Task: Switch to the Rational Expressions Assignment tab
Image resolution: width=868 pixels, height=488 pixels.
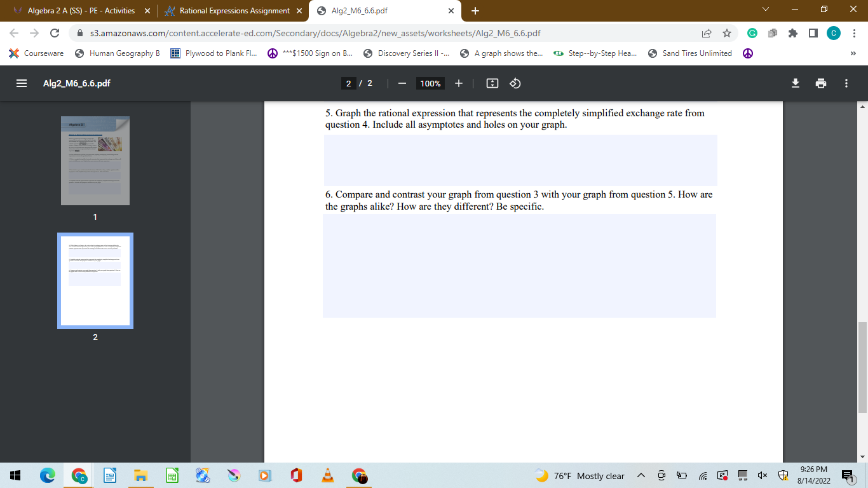Action: tap(234, 11)
